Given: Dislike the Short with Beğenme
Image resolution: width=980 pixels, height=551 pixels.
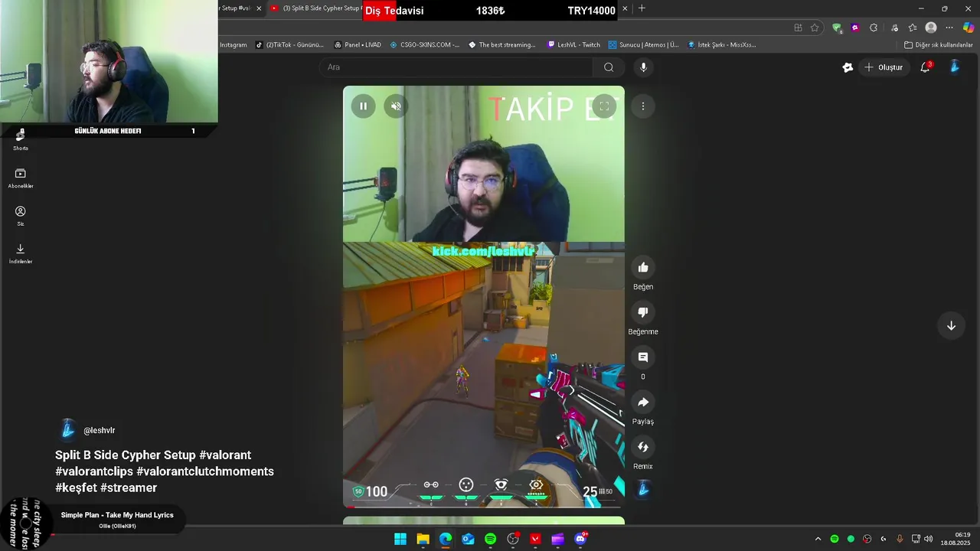Looking at the screenshot, I should pos(643,312).
